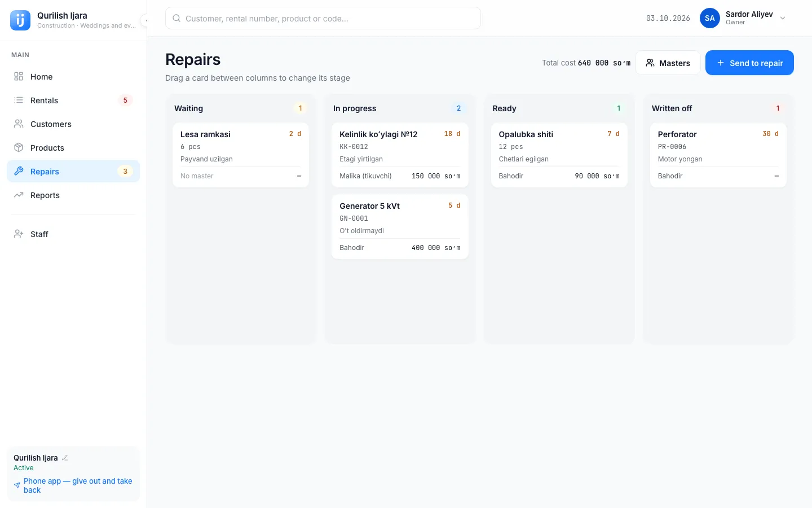Select the Kelinlik ko'ylagi №12 card
This screenshot has height=508, width=812.
400,155
